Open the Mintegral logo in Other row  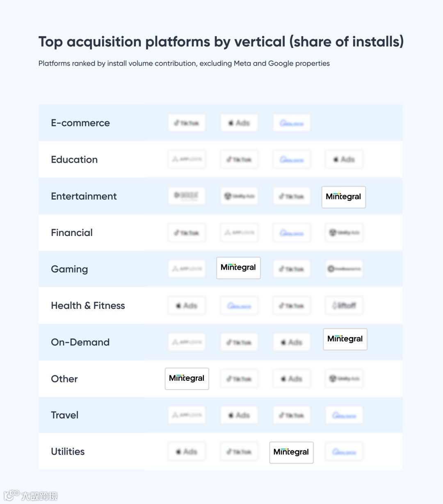click(x=187, y=378)
